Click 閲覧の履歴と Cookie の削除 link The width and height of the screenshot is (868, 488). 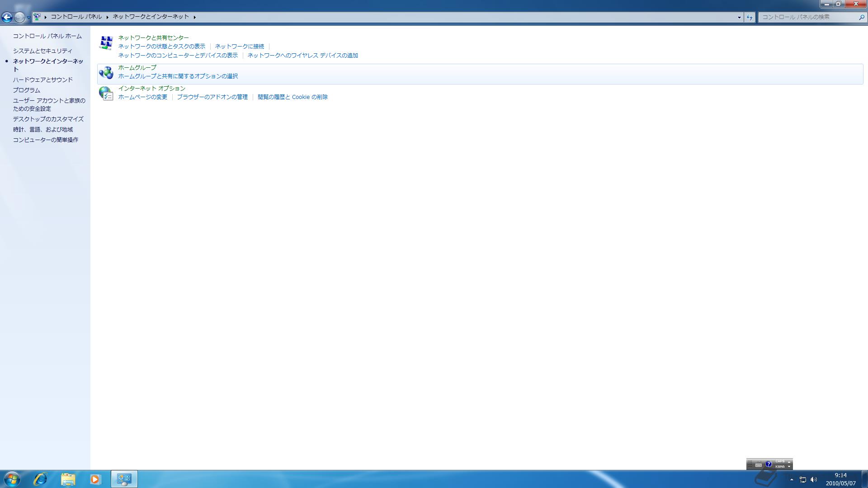click(x=293, y=97)
